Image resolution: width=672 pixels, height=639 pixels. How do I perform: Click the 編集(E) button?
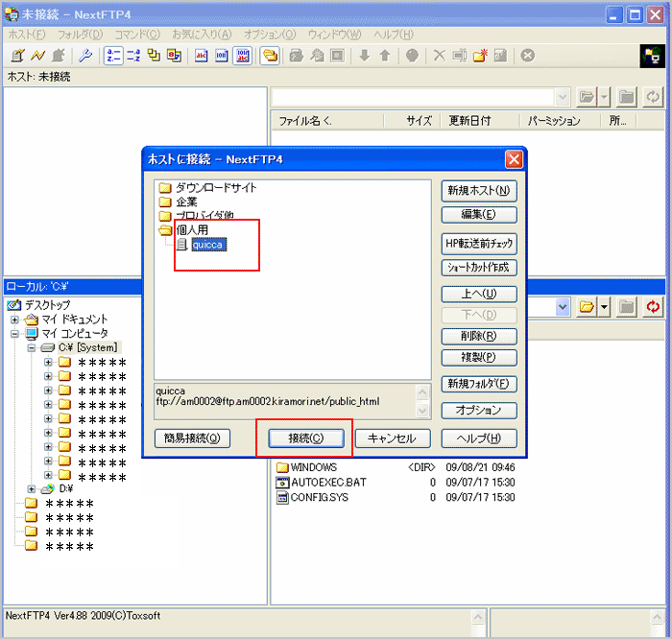pyautogui.click(x=479, y=215)
